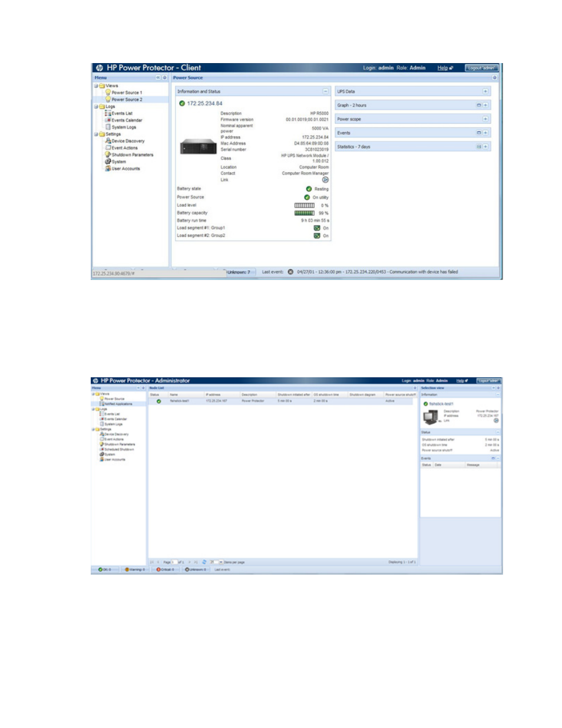Open Power Source 1 in Client window
This screenshot has width=562, height=728.
127,93
